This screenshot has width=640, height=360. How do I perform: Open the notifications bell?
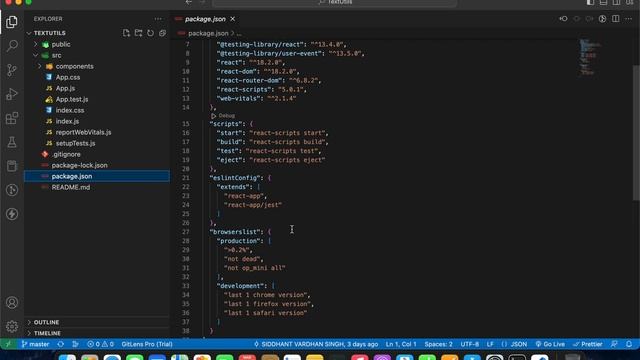pyautogui.click(x=629, y=344)
